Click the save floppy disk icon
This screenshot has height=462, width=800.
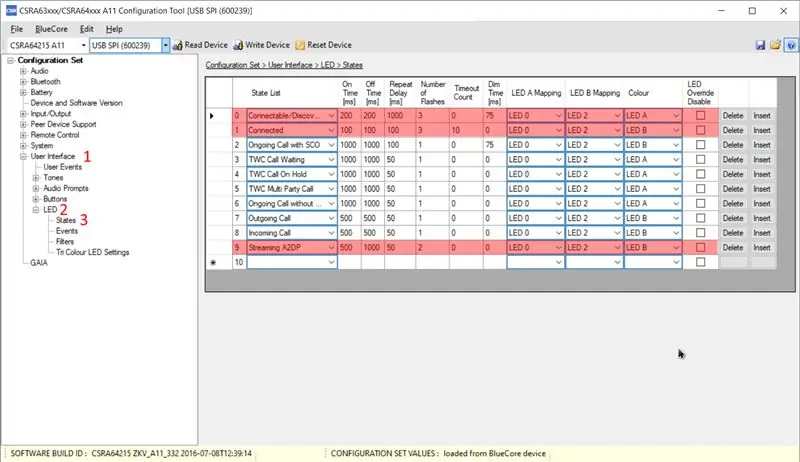[760, 45]
